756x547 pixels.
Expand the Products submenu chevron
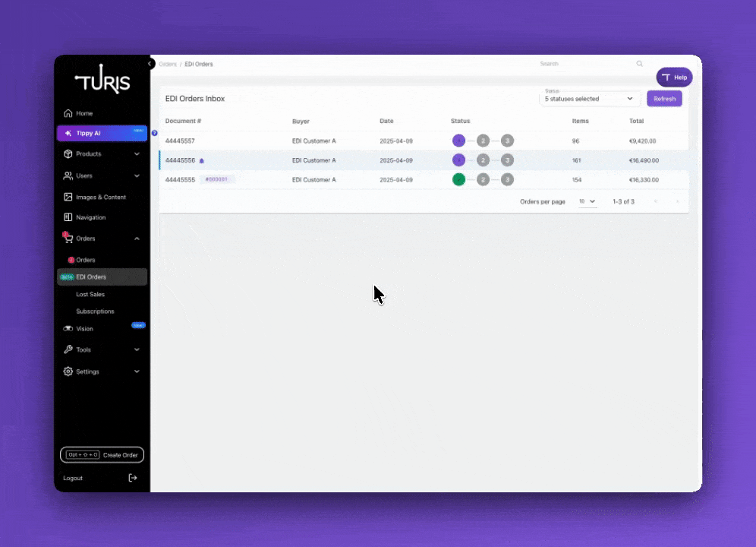pyautogui.click(x=137, y=153)
